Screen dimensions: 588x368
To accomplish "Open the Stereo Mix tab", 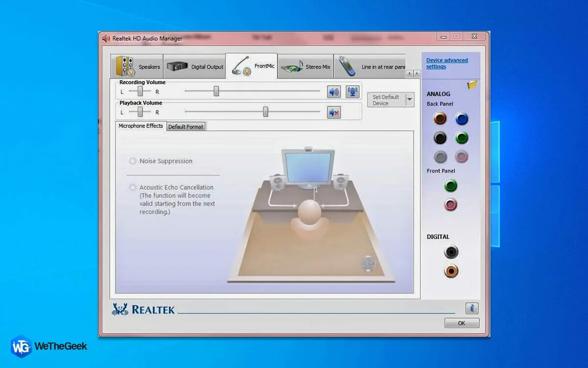I will (306, 66).
